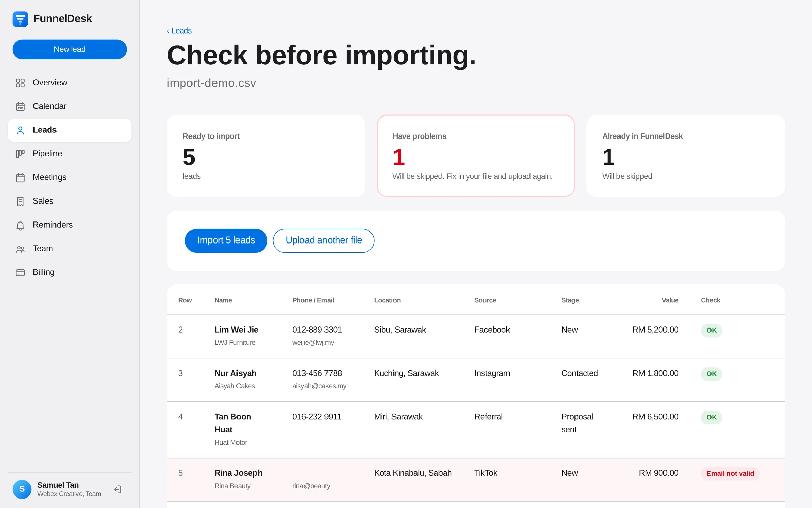
Task: Go back via the Leads breadcrumb link
Action: click(x=179, y=31)
